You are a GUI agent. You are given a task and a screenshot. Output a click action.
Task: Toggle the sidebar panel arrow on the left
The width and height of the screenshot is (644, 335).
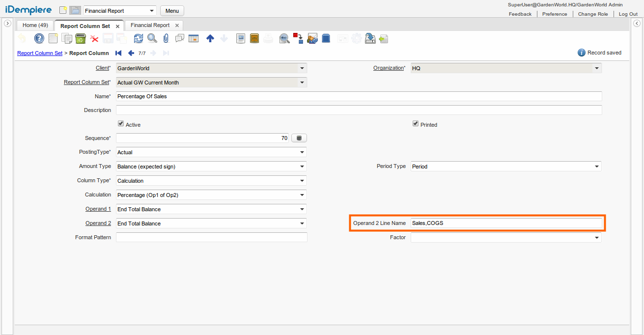(7, 23)
